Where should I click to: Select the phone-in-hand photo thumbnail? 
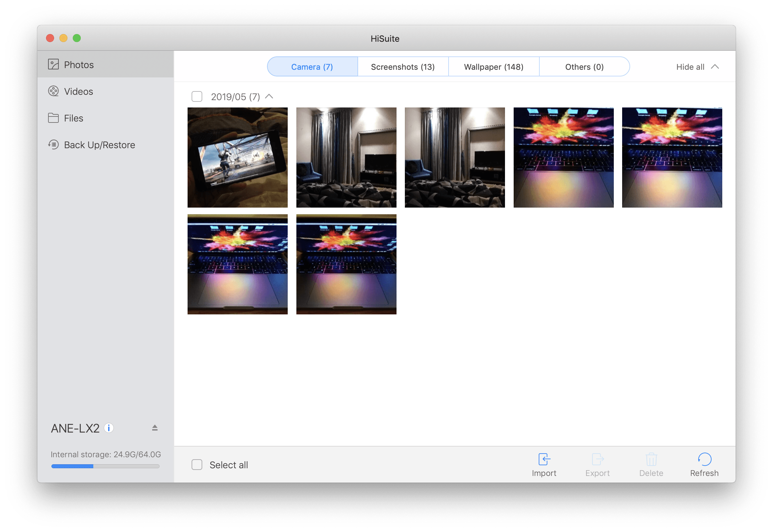[237, 157]
